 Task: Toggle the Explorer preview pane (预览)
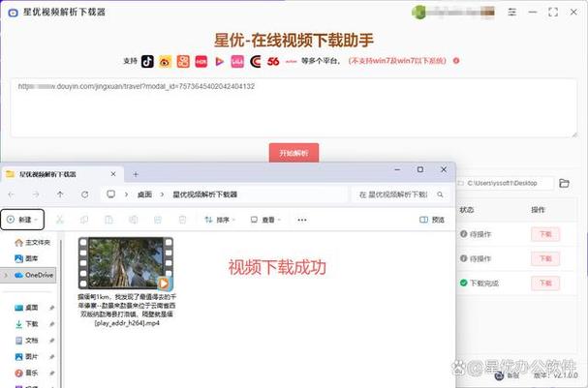coord(433,220)
